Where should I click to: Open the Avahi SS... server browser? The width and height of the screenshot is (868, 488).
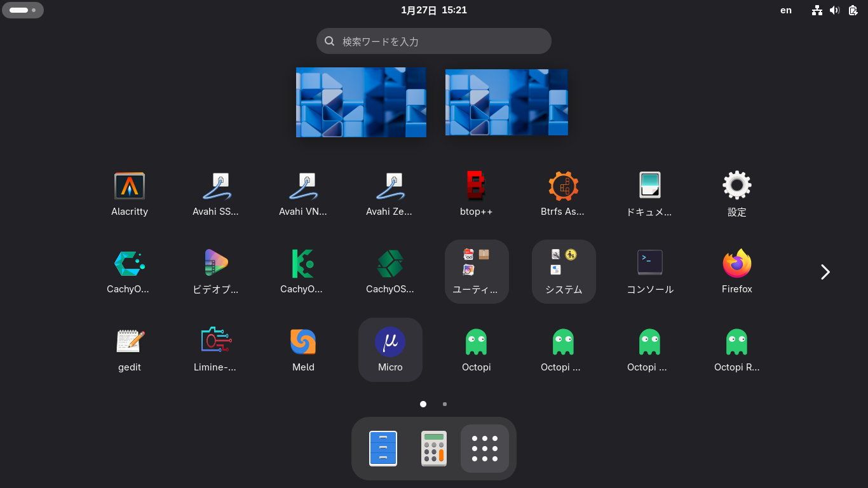[216, 194]
